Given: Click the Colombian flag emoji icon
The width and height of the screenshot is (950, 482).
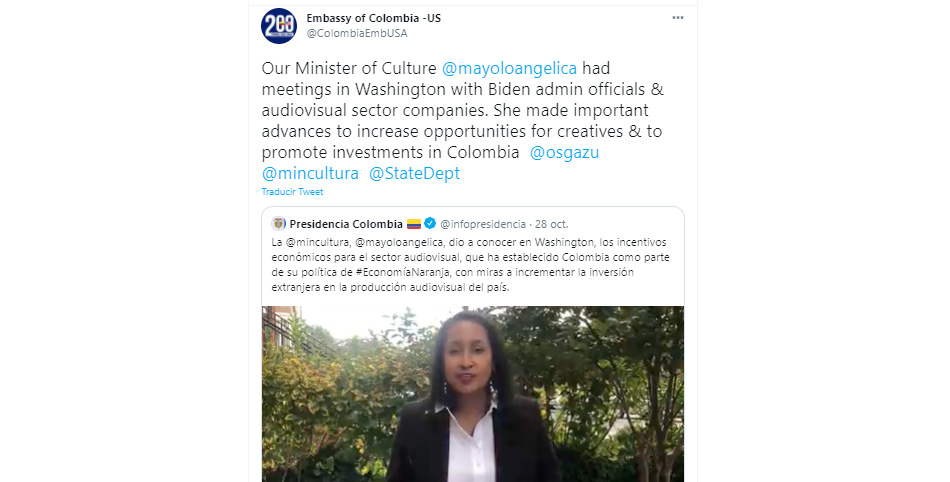Looking at the screenshot, I should (414, 224).
